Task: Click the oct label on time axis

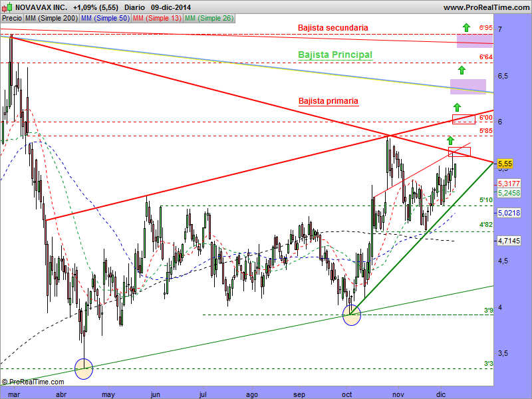Action: (x=346, y=394)
